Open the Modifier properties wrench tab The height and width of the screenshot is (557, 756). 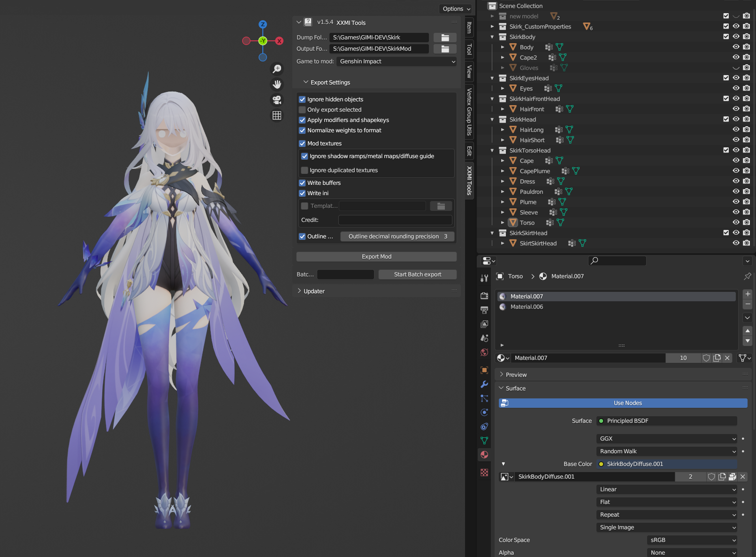pos(484,384)
